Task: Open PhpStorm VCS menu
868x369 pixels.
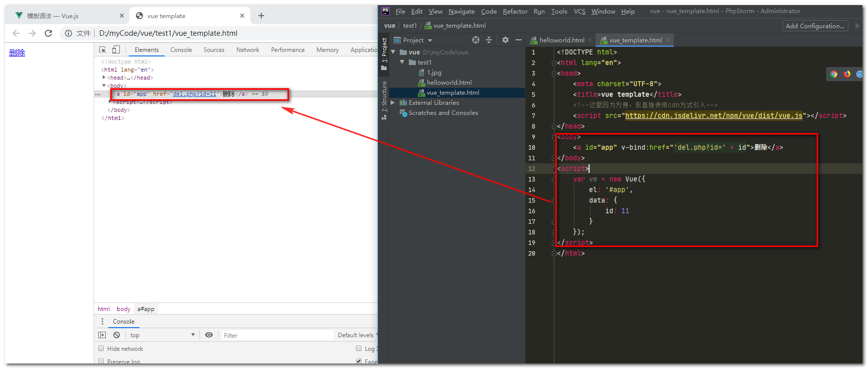Action: point(580,11)
